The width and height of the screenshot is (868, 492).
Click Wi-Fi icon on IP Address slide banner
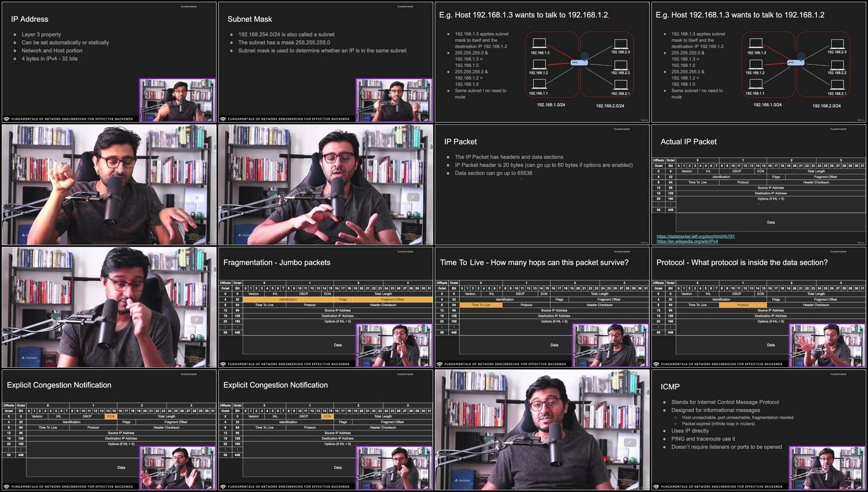[7, 119]
